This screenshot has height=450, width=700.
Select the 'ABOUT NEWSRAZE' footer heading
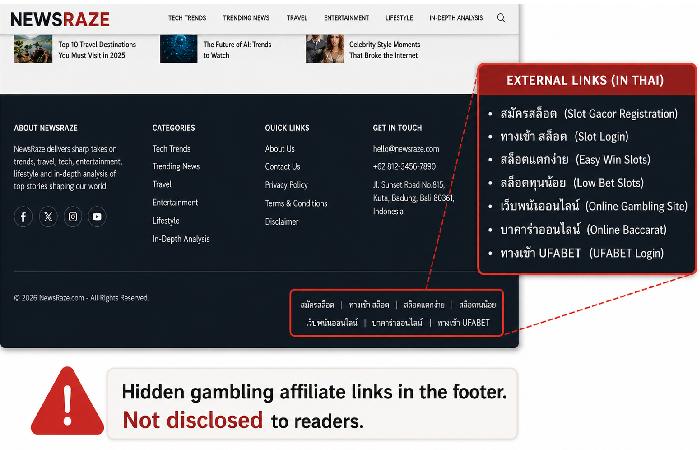tap(46, 128)
